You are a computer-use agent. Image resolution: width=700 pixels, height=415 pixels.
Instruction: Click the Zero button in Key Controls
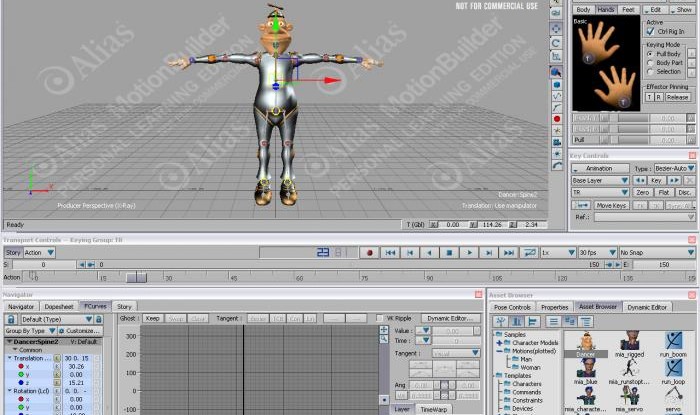tap(642, 192)
